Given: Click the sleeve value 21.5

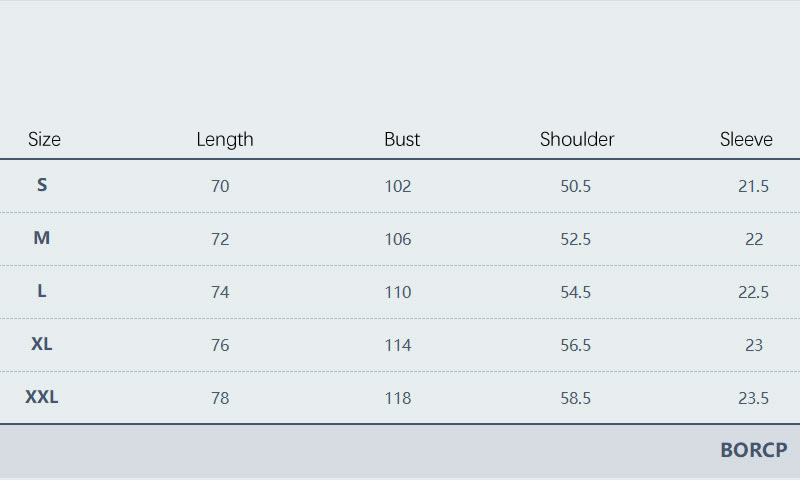Looking at the screenshot, I should tap(753, 186).
